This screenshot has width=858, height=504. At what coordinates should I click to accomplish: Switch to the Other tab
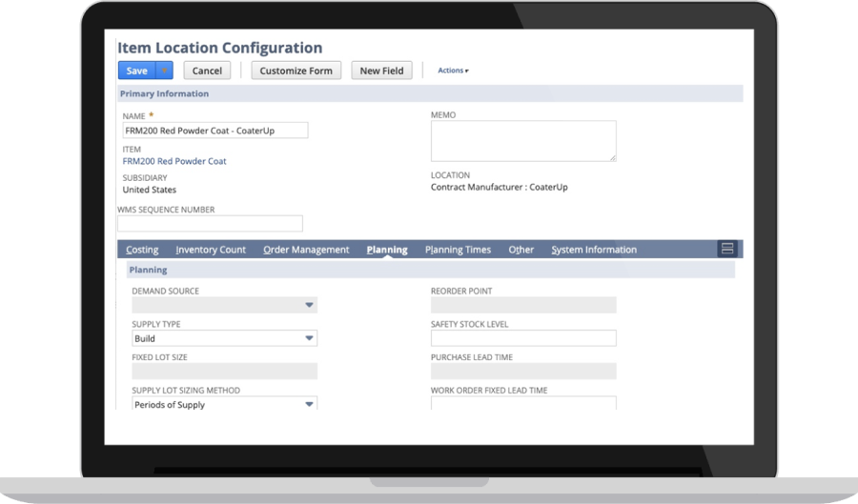tap(521, 250)
